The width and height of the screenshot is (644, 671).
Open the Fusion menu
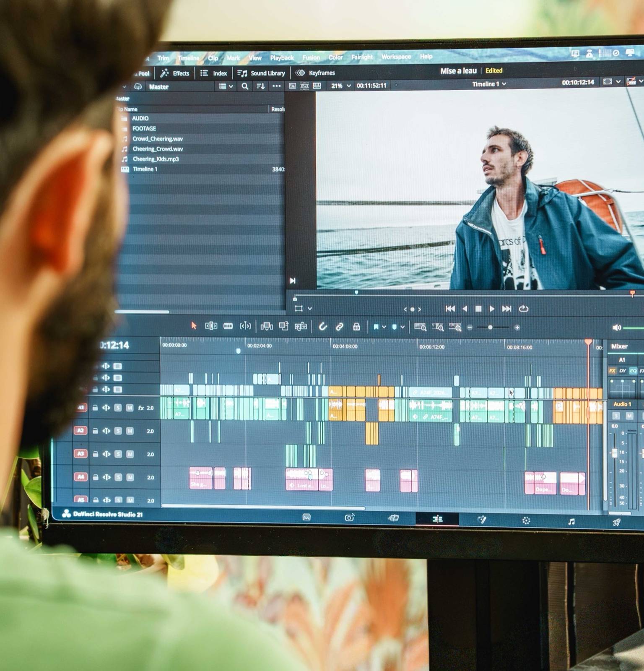(x=311, y=57)
